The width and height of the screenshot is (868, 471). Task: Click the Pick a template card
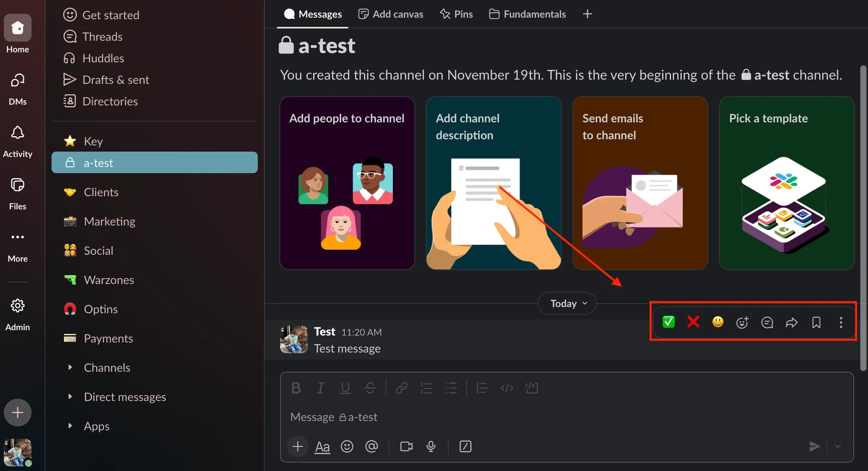[787, 183]
